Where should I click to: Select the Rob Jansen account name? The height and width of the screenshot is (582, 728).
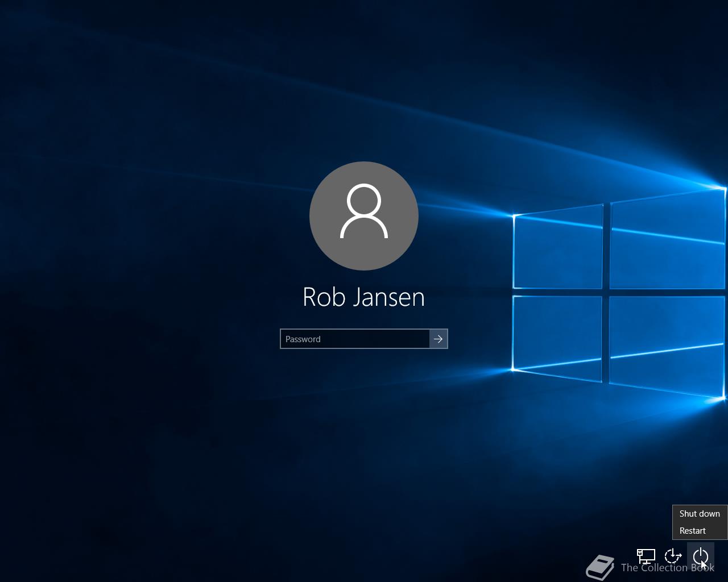pos(364,297)
